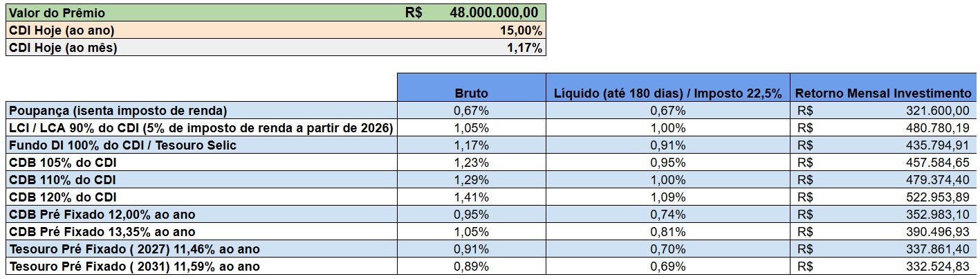Click the LCI / LCA 90% do CDI row label
Image resolution: width=980 pixels, height=279 pixels.
(201, 128)
